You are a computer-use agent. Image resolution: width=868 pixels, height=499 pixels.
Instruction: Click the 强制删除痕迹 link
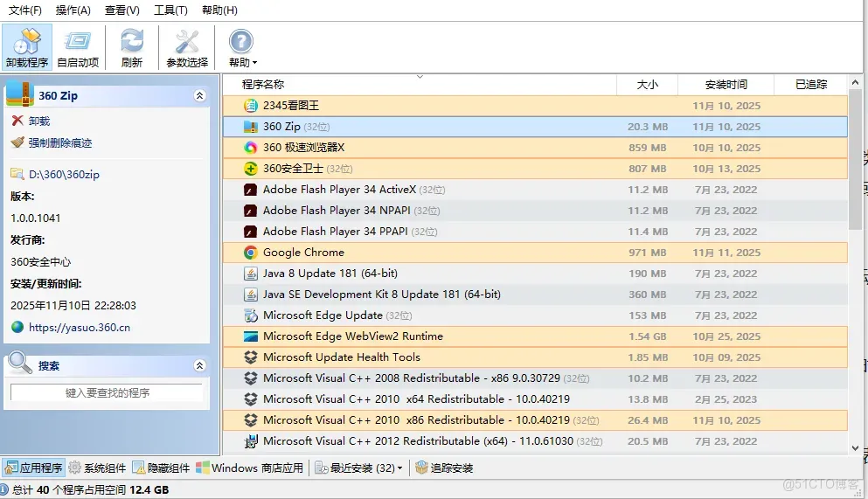click(60, 142)
